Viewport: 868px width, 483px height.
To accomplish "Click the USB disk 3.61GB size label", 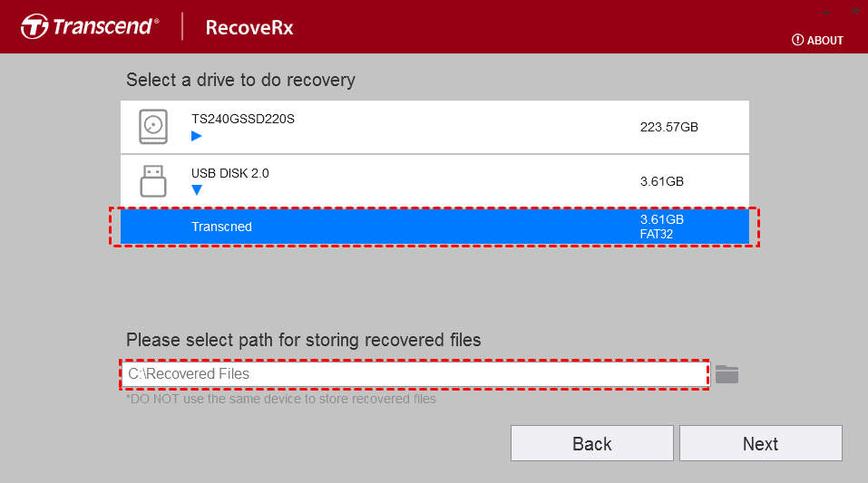I will click(x=661, y=181).
